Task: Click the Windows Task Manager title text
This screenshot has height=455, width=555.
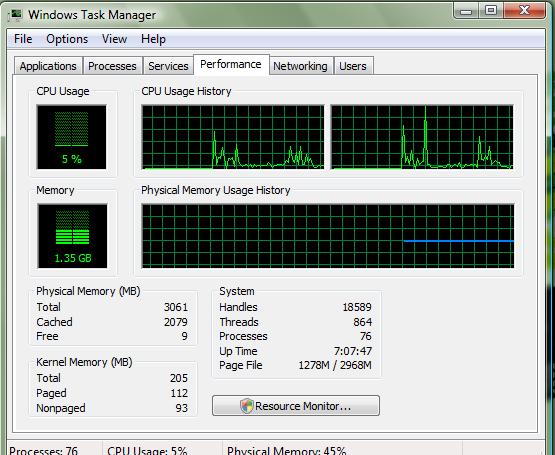Action: pos(92,15)
